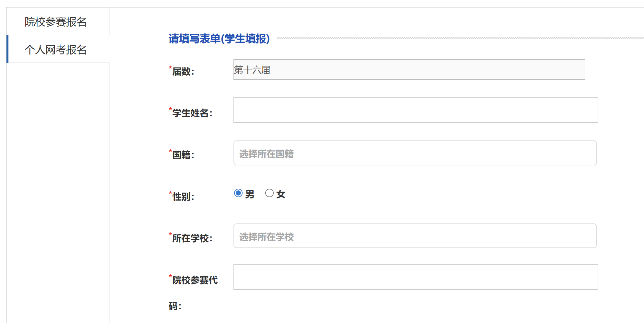Focus the 学生姓名 text input
This screenshot has width=644, height=323.
[415, 110]
